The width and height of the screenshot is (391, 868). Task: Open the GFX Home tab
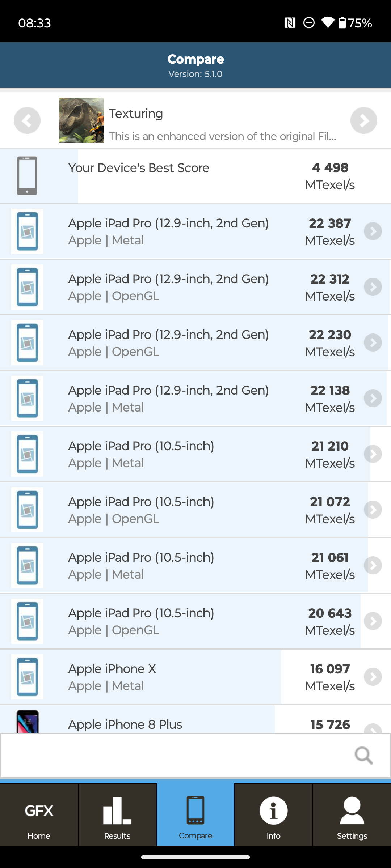coord(39,815)
